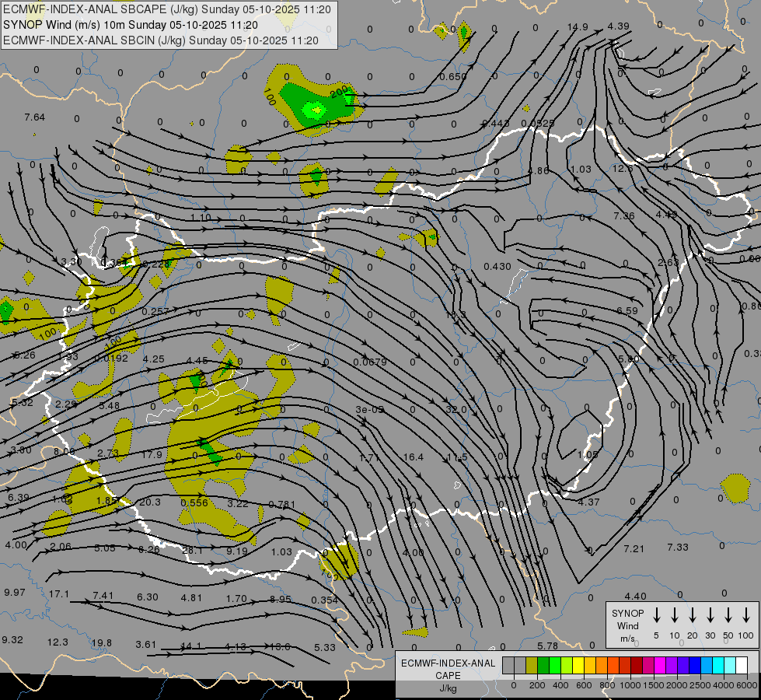Select the bright green CAPE legend swatch
Viewport: 761px width, 700px height.
click(x=555, y=666)
